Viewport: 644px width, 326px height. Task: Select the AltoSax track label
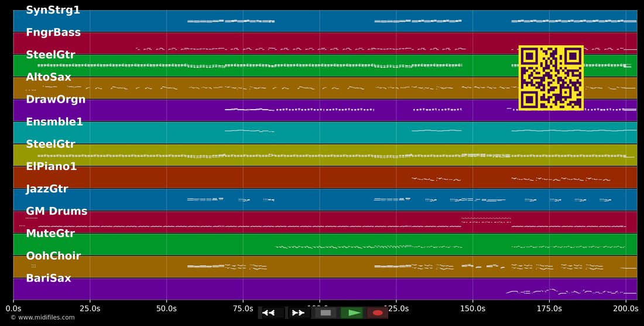[49, 77]
